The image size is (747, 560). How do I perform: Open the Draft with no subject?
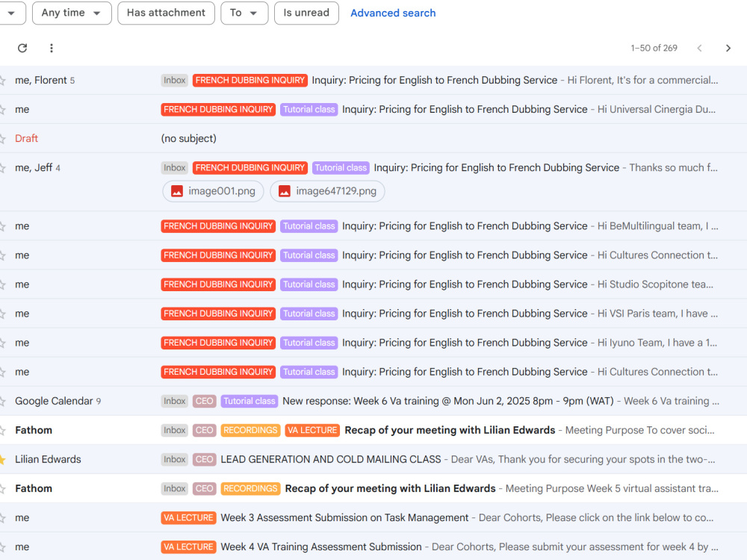point(373,139)
